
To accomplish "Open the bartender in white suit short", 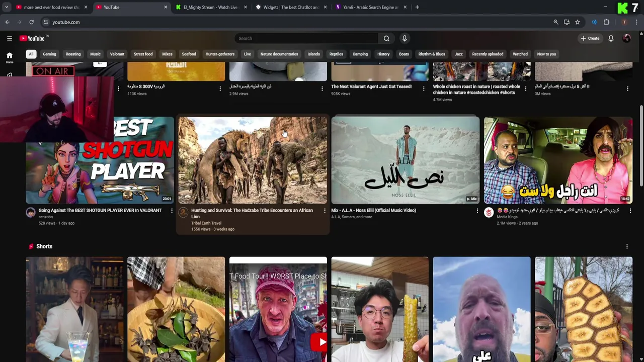I will point(74,309).
